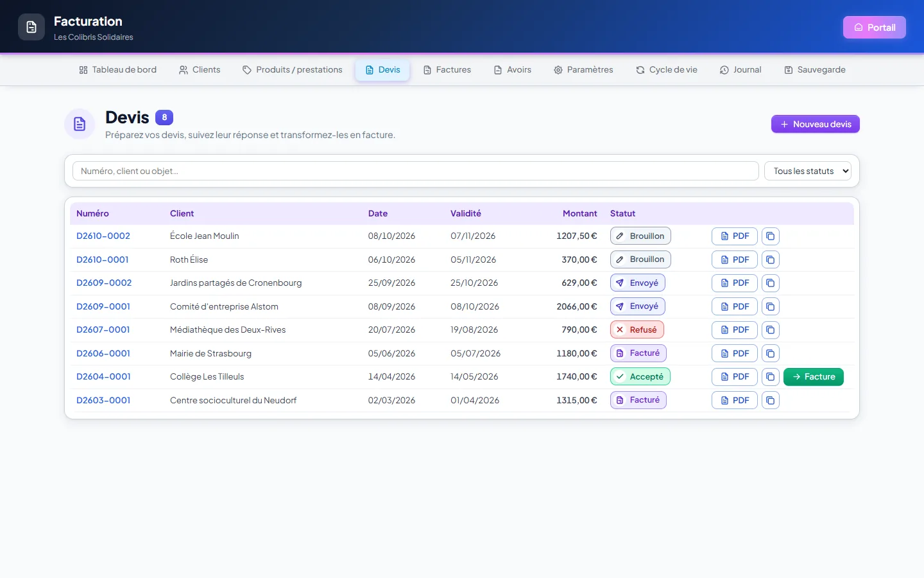This screenshot has height=578, width=924.
Task: Copy icon for Centre socioculturel du Neudorf
Action: point(771,400)
